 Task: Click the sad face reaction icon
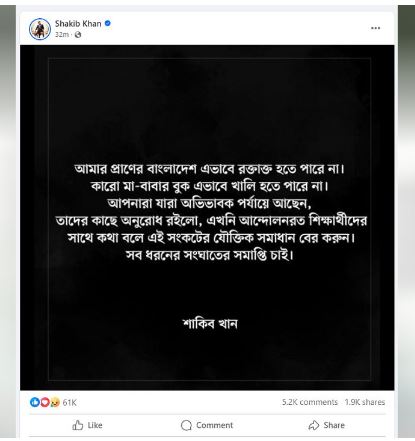coord(55,402)
